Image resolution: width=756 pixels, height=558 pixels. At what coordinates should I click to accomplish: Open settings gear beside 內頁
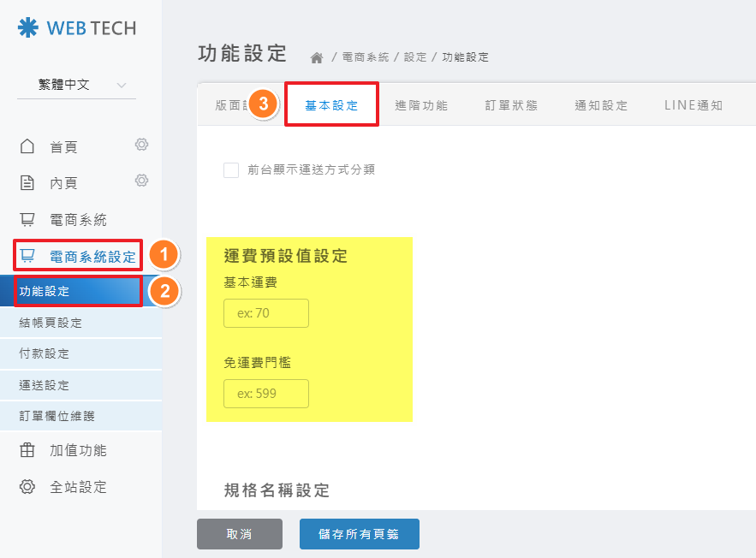pos(142,181)
